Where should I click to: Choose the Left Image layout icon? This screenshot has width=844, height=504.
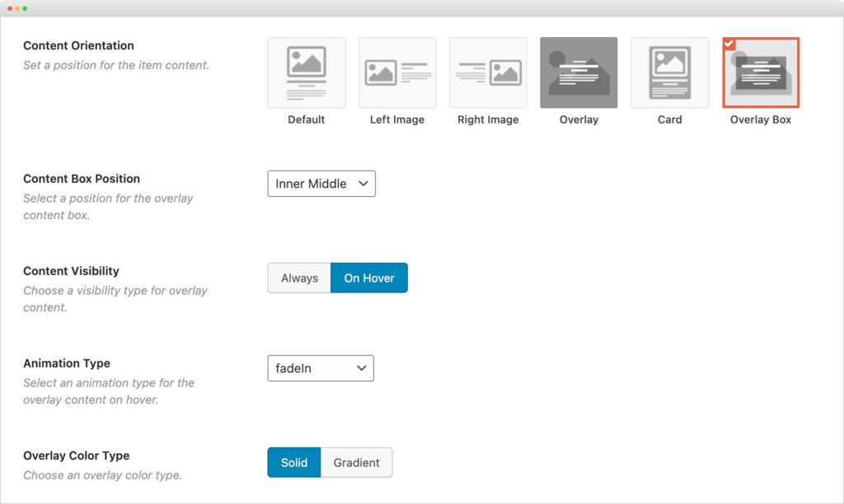click(x=397, y=72)
